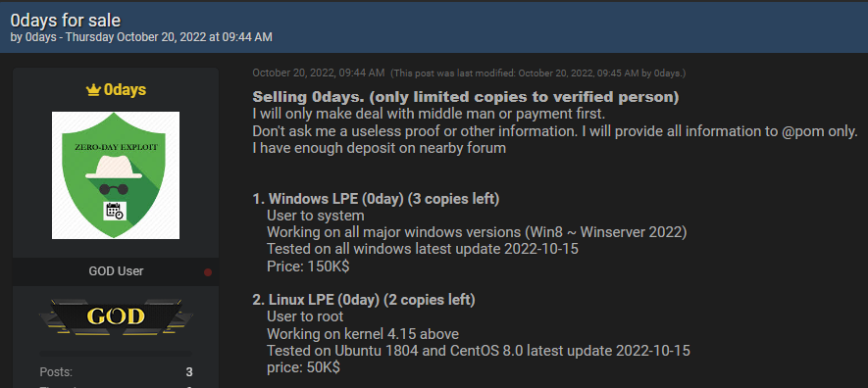The image size is (868, 388).
Task: Click the Posts label in user stats
Action: point(56,372)
